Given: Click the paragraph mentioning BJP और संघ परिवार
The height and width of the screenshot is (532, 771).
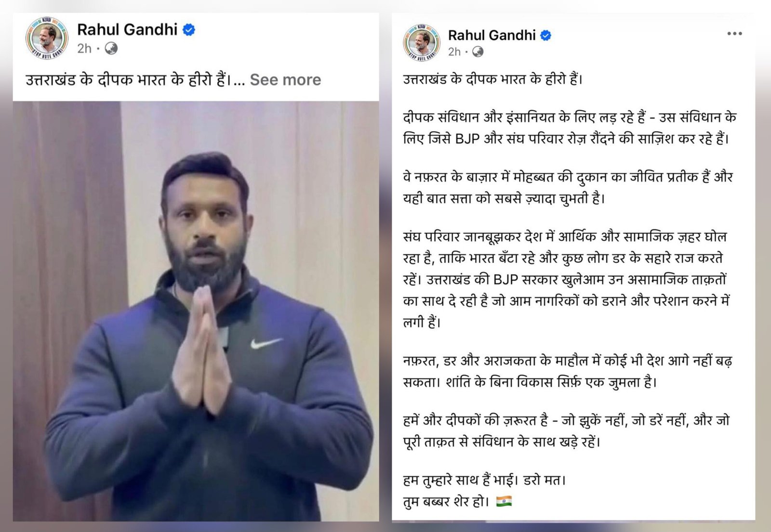Looking at the screenshot, I should (570, 128).
